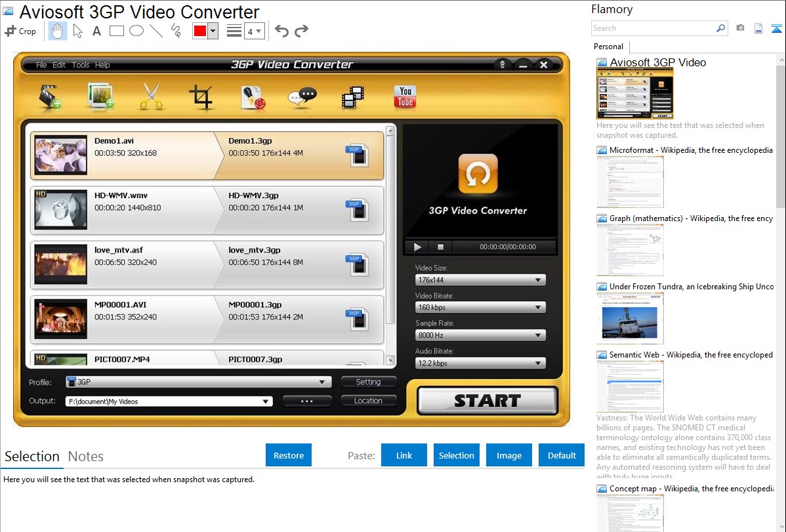Select the love_mtv.asf row
The width and height of the screenshot is (786, 532).
[207, 265]
